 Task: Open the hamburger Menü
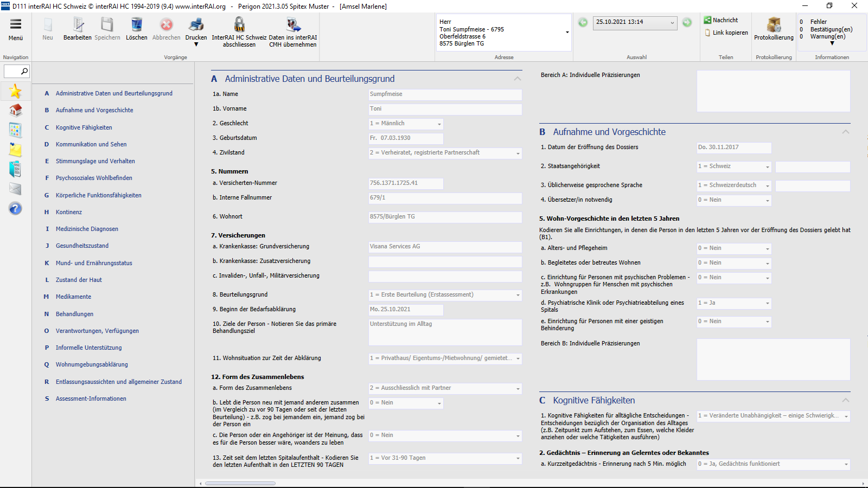click(16, 24)
